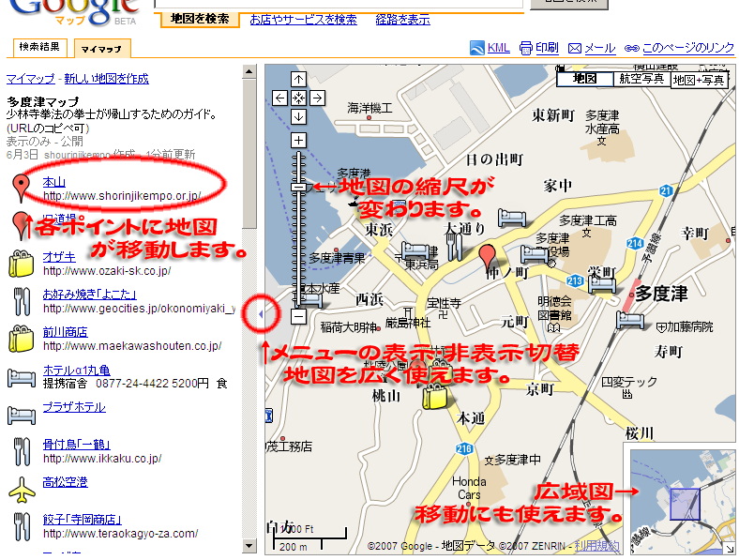Click the 新しい地図を作成 link
739x560 pixels.
pyautogui.click(x=106, y=79)
